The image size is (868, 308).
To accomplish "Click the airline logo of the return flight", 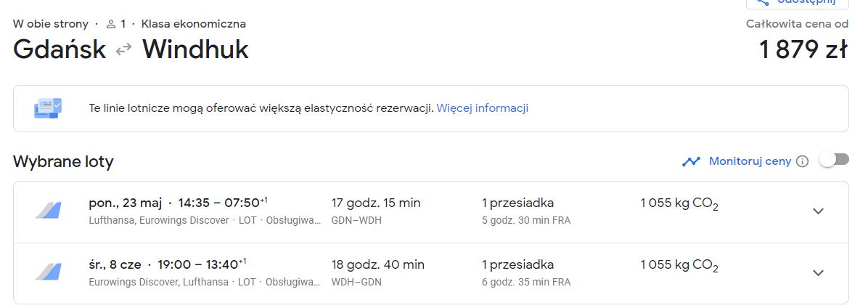I will pyautogui.click(x=49, y=272).
